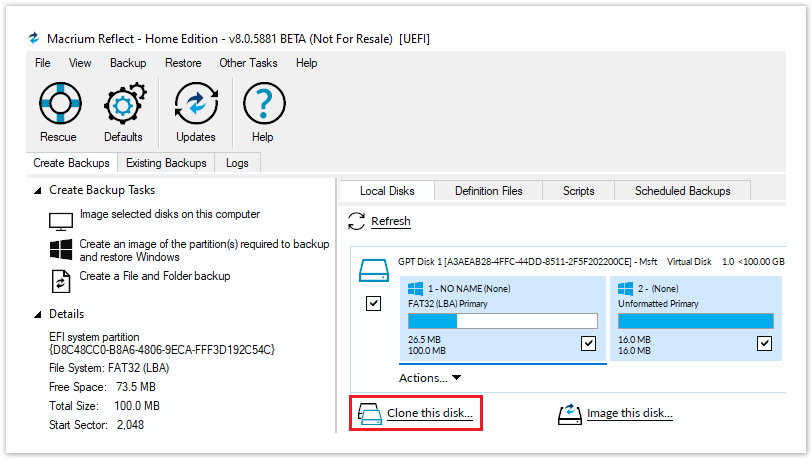This screenshot has width=812, height=459.
Task: Click the Image this disk link
Action: coord(629,413)
